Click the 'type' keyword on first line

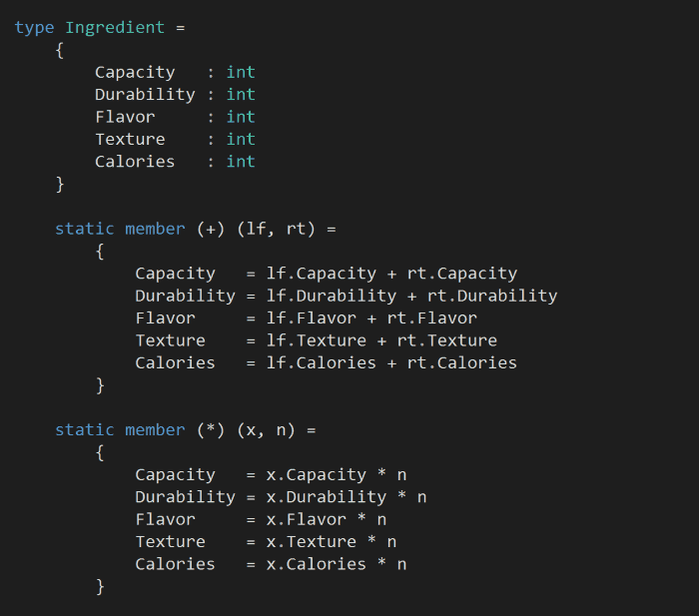coord(35,27)
